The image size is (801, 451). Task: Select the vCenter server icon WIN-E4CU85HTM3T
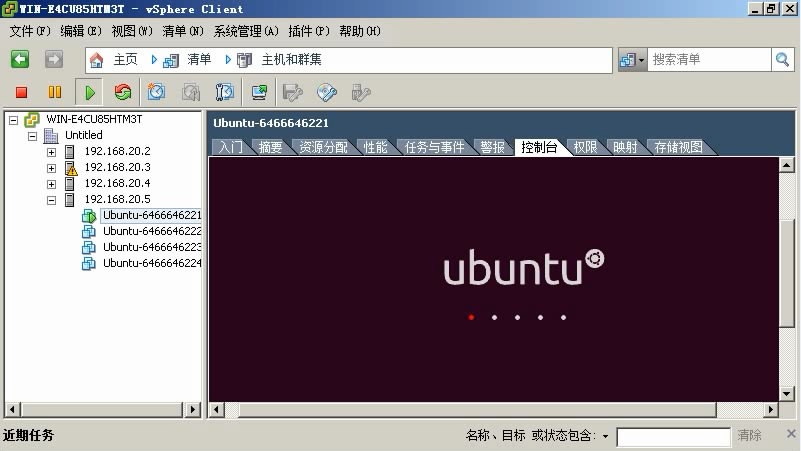(32, 120)
